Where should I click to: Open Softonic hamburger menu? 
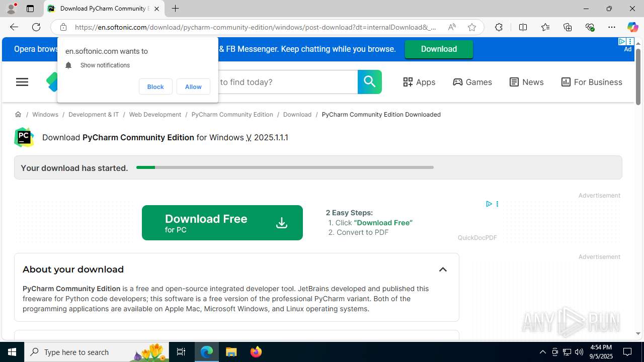coord(22,82)
